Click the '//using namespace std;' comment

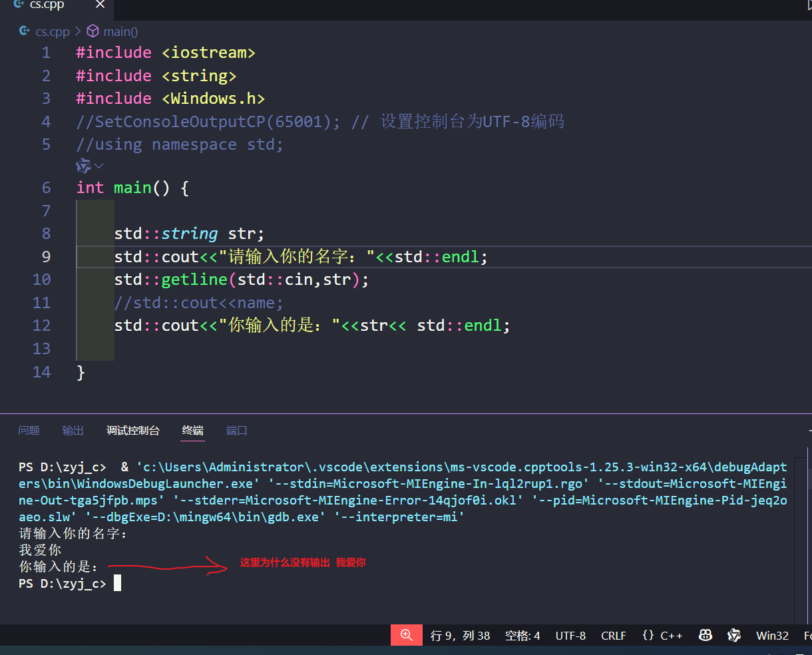click(180, 144)
